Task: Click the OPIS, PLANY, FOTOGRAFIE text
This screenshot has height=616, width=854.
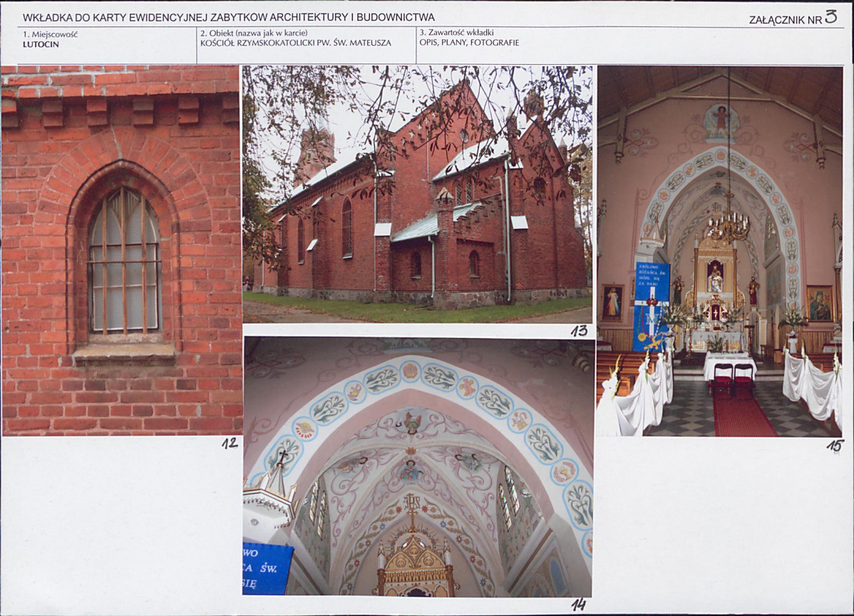Action: click(469, 43)
